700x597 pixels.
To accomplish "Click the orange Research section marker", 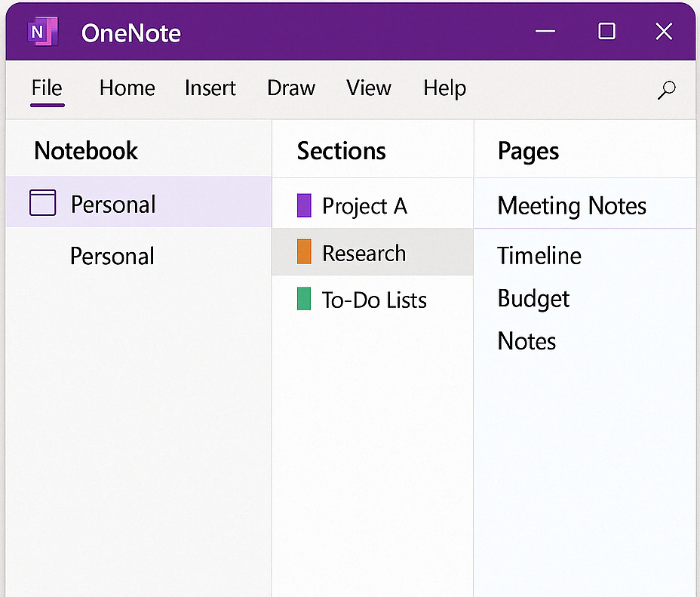I will (304, 252).
